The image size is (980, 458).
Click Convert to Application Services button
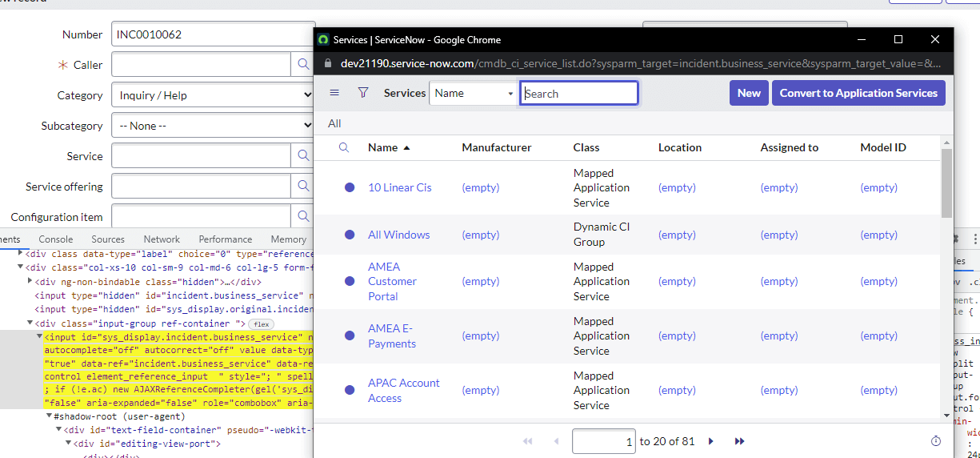click(858, 93)
